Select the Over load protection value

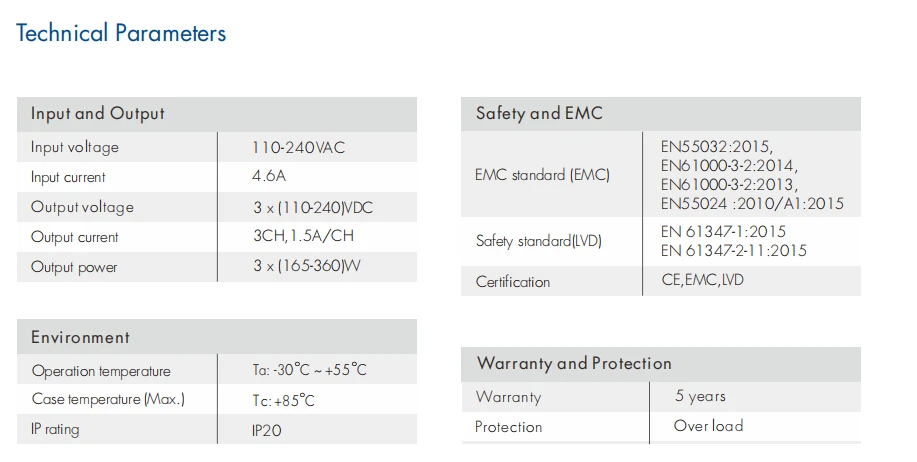708,426
